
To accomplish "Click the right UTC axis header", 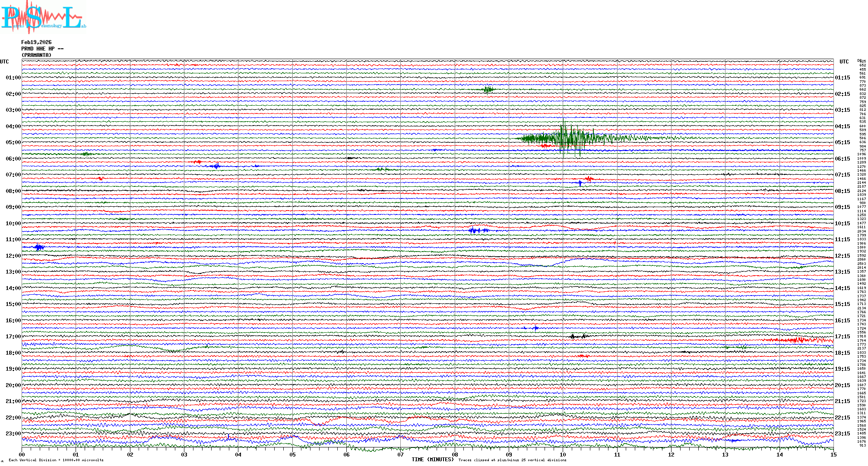I will click(x=844, y=62).
